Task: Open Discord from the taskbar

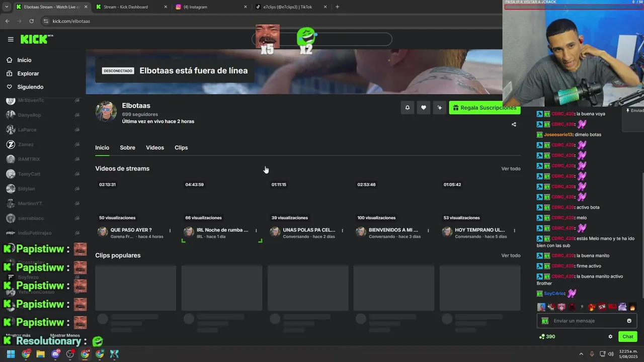Action: pyautogui.click(x=55, y=354)
